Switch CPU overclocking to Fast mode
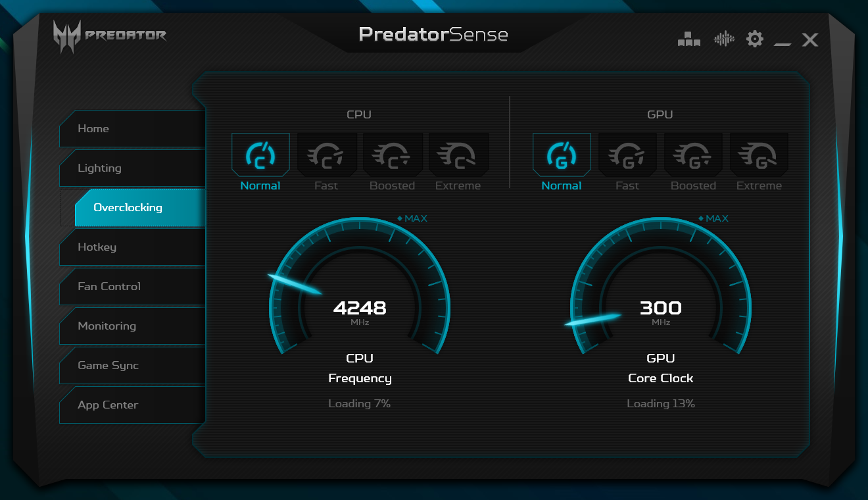This screenshot has width=868, height=500. click(x=327, y=155)
